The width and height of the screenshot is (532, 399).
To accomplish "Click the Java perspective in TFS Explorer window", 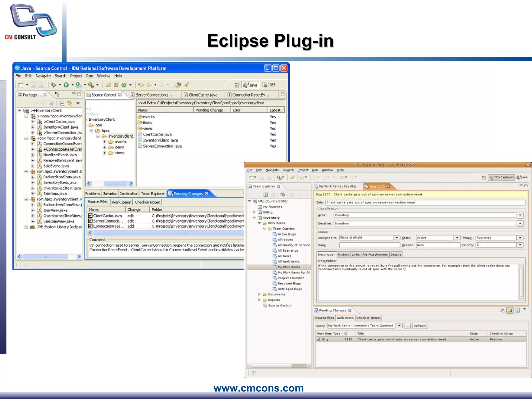I will click(x=522, y=177).
